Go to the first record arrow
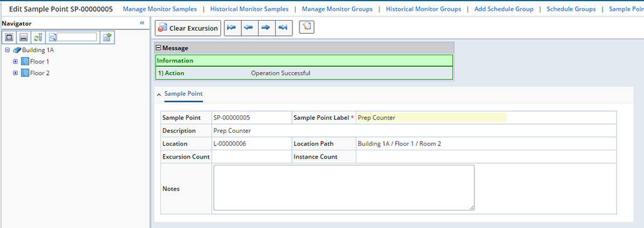This screenshot has height=228, width=644. tap(232, 28)
